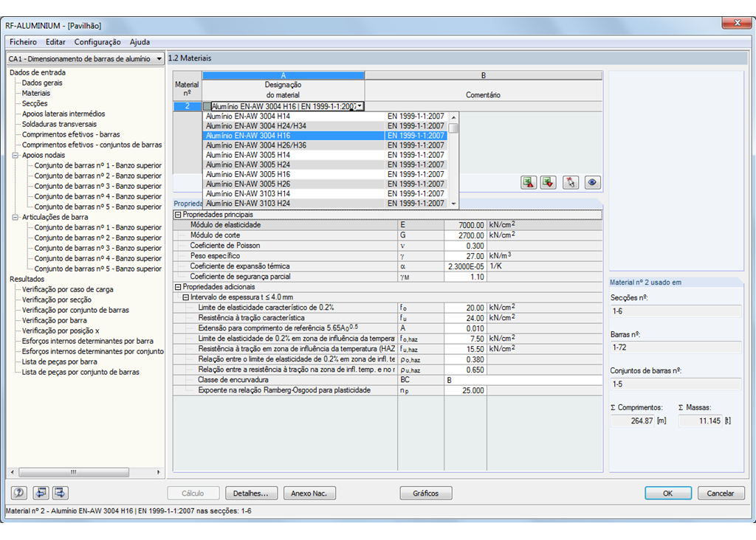Click the Coeficiente de Poisson value 0.300
756x540 pixels.
pos(465,246)
